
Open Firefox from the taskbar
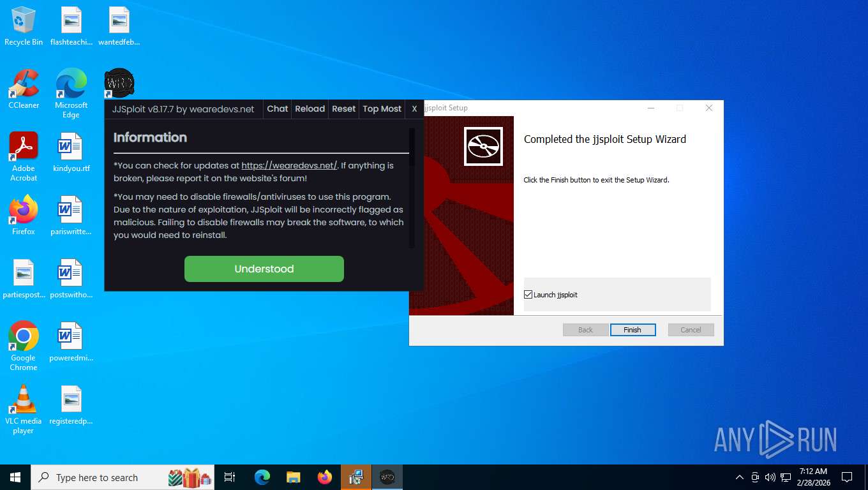click(324, 477)
